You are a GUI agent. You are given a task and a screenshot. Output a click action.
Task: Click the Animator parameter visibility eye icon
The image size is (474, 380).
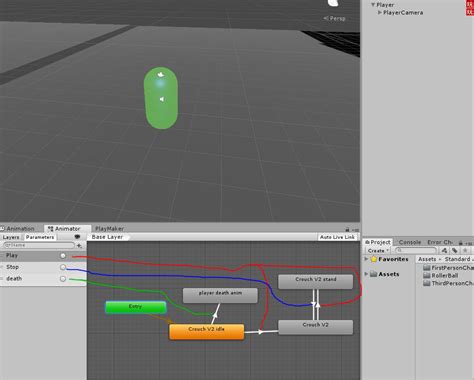coord(77,237)
